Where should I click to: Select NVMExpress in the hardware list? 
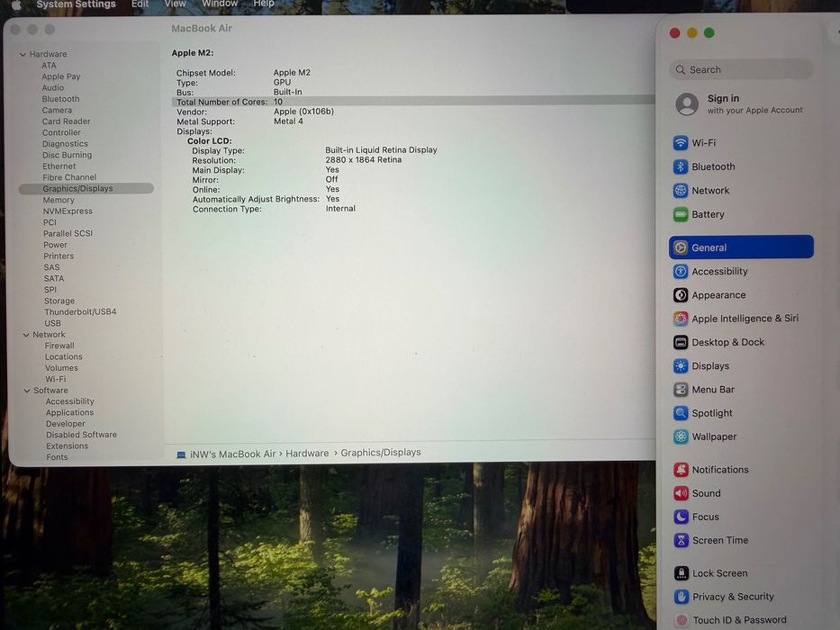tap(68, 211)
